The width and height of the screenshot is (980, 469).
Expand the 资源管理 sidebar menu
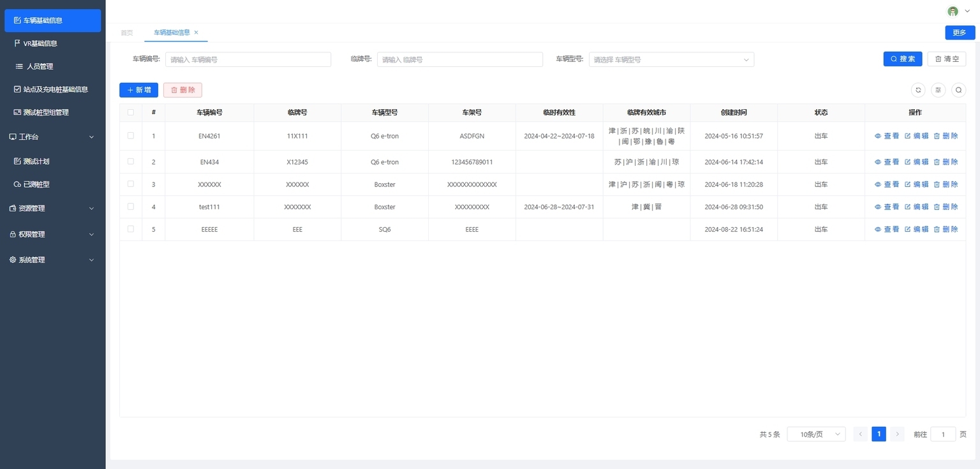click(52, 208)
